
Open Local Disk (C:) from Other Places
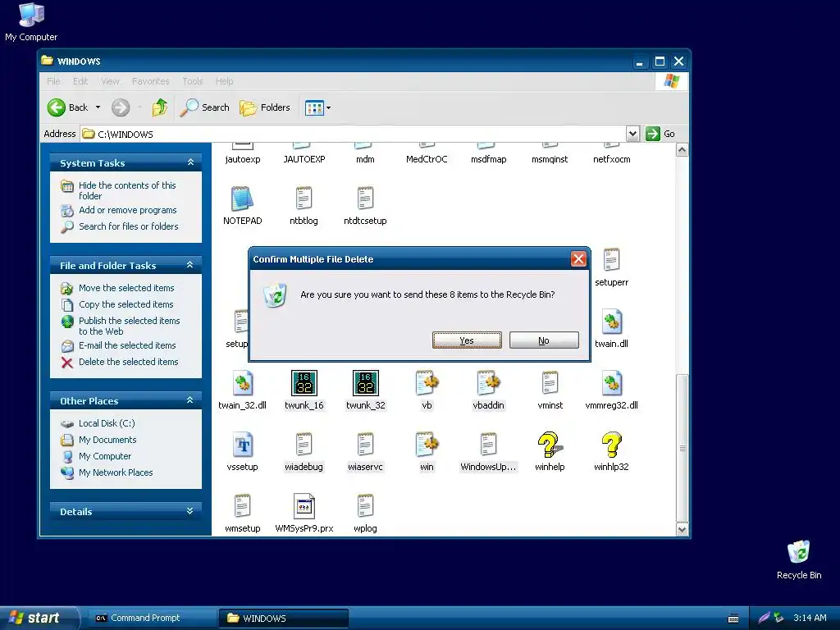(107, 423)
